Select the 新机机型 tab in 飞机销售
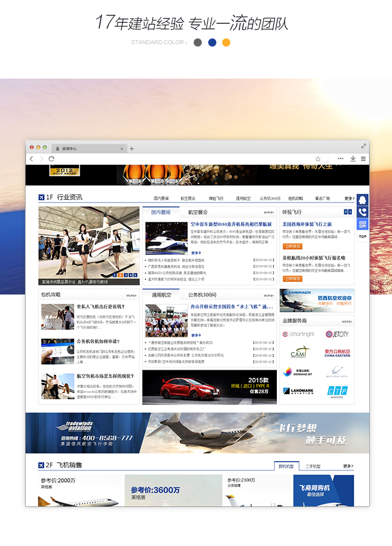Screen dimensions: 392x546 [286, 466]
